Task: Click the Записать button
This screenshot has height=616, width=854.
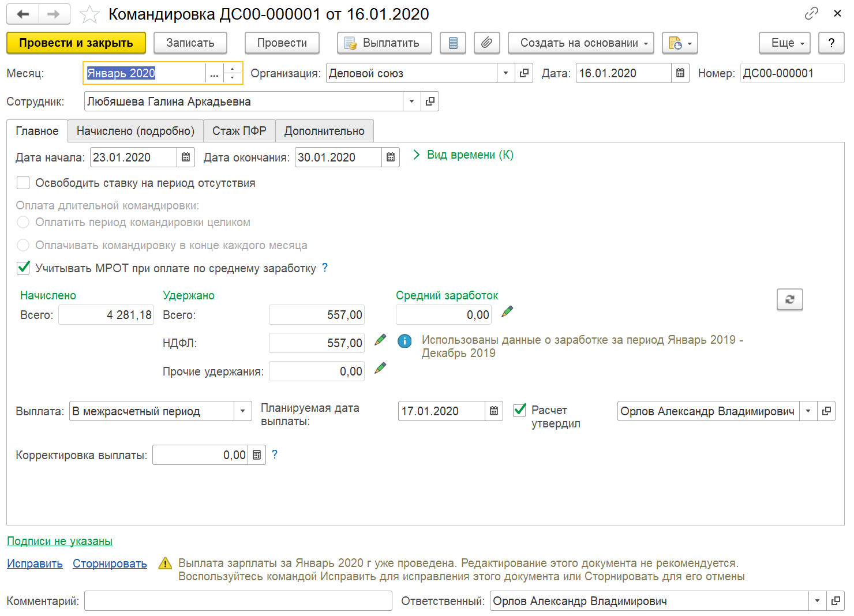Action: [x=190, y=43]
